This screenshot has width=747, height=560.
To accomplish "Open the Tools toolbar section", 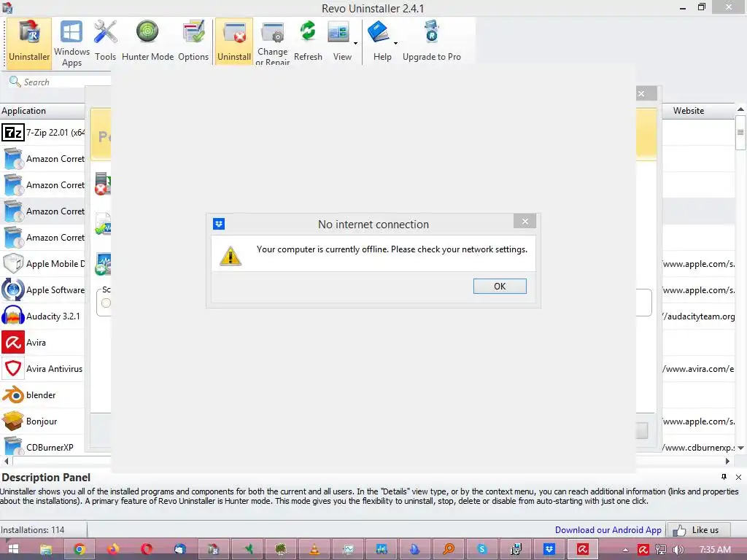I will (105, 42).
